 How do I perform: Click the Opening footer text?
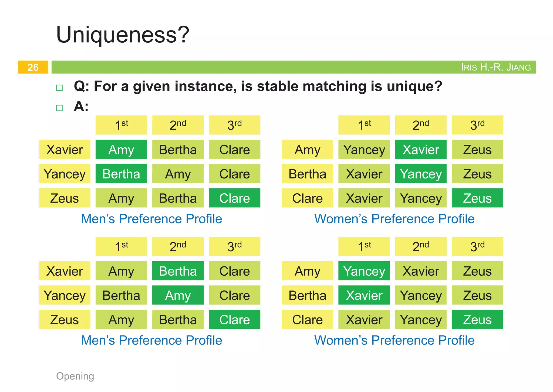pos(75,376)
